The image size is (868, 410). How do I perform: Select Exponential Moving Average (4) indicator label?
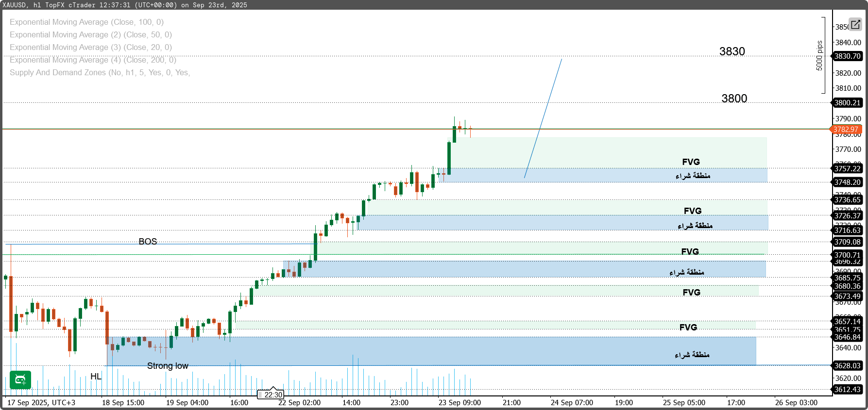[93, 60]
